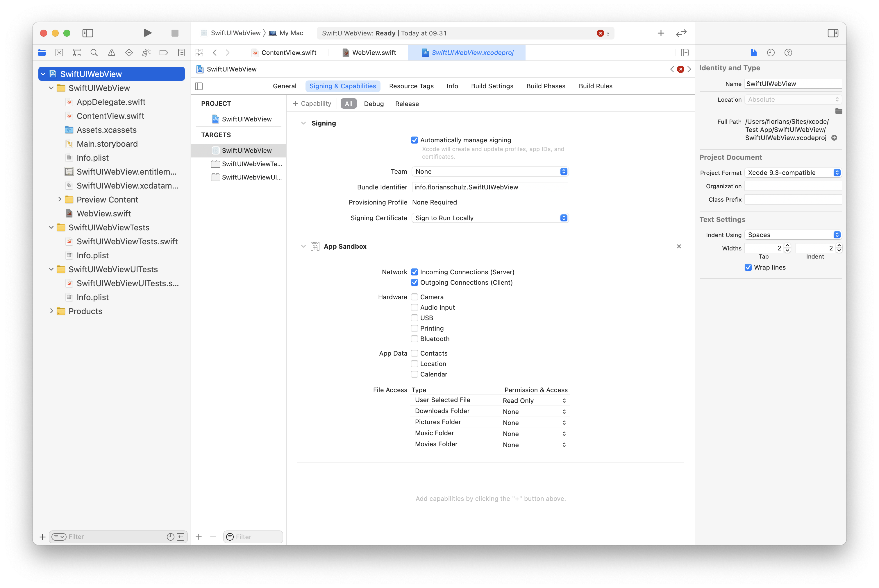Screen dimensions: 879x588
Task: Show the Breakpoint navigator icon
Action: pos(164,53)
